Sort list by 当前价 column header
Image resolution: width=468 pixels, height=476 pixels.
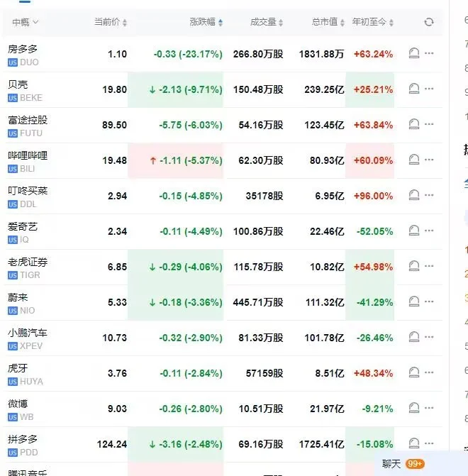pos(111,23)
